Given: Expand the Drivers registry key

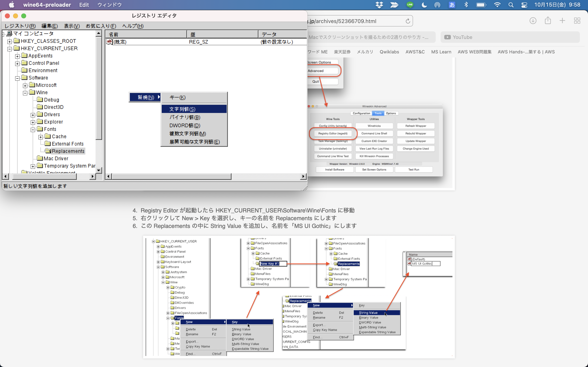Looking at the screenshot, I should click(33, 115).
